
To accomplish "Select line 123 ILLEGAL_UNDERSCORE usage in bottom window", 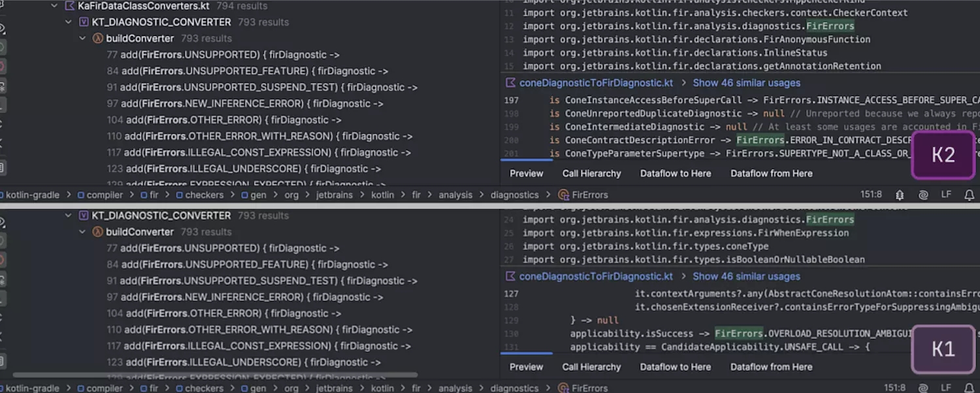I will click(x=244, y=362).
